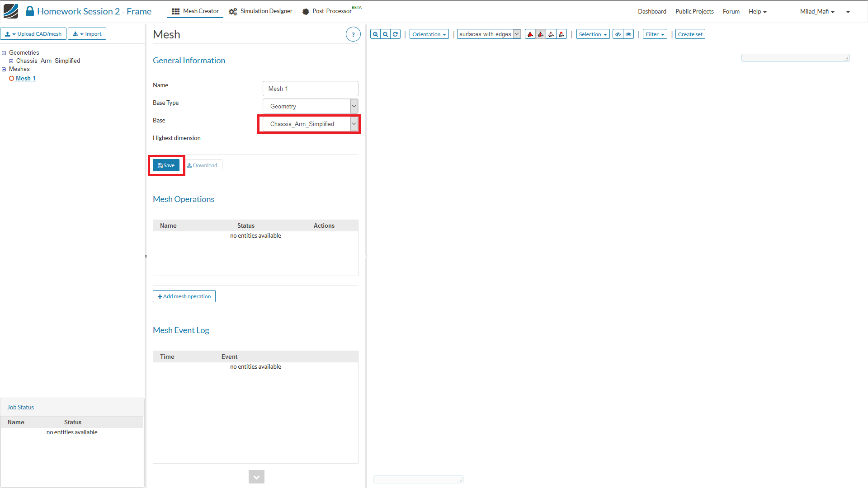Select the vertex picking mode icon
The height and width of the screenshot is (488, 868).
click(x=561, y=34)
